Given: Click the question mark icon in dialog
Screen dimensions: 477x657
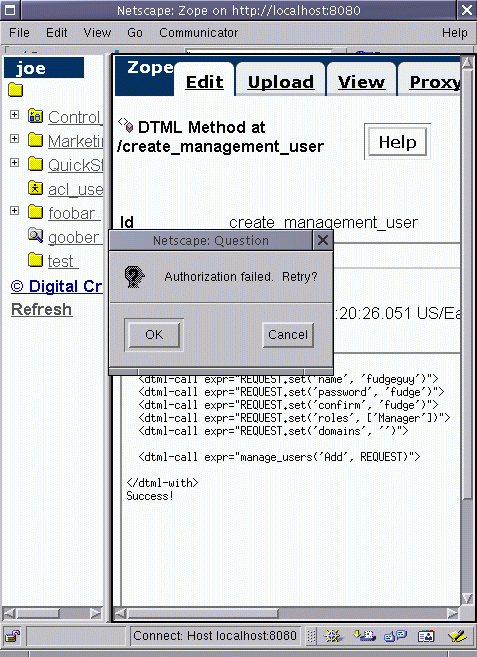Looking at the screenshot, I should (135, 277).
